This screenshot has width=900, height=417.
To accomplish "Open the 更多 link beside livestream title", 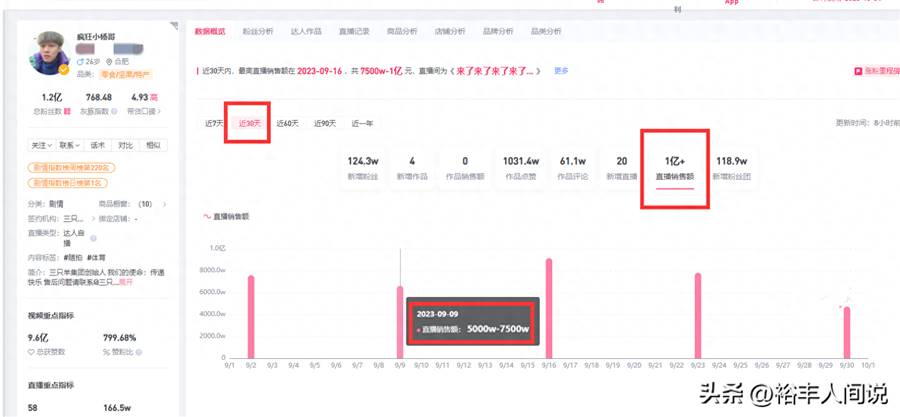I will point(561,71).
